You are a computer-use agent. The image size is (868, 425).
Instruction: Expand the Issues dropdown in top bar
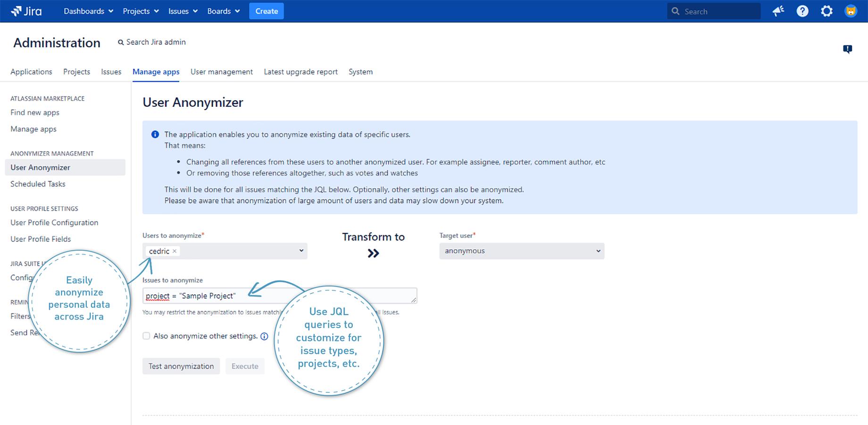pos(183,11)
